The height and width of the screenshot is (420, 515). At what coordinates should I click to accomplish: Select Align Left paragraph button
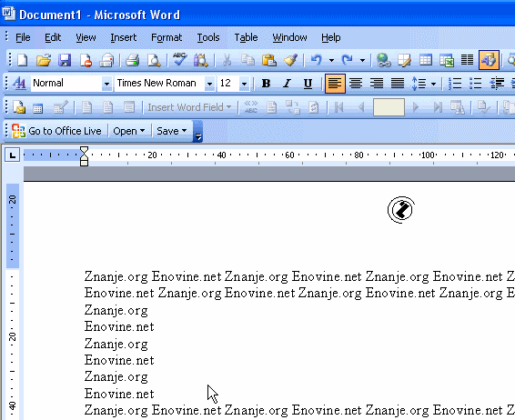pos(335,84)
